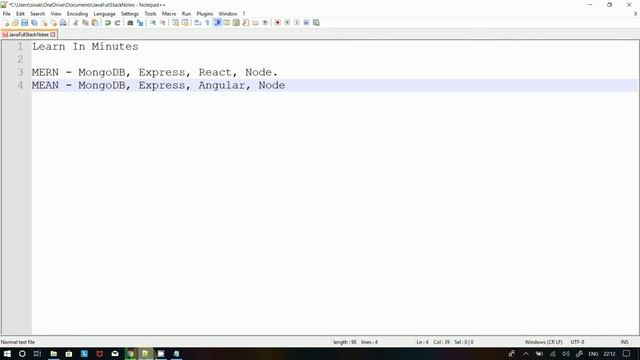Open the File menu

coord(7,13)
